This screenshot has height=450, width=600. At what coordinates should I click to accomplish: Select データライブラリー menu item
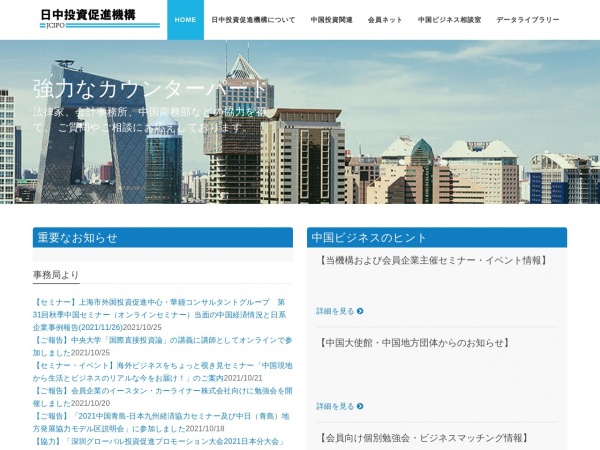[x=528, y=20]
